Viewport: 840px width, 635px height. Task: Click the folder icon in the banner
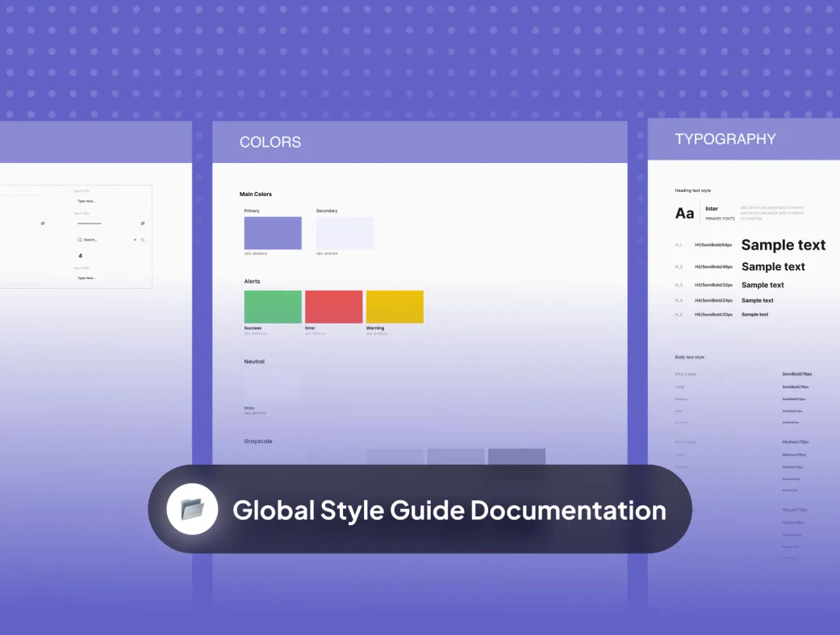pyautogui.click(x=192, y=509)
